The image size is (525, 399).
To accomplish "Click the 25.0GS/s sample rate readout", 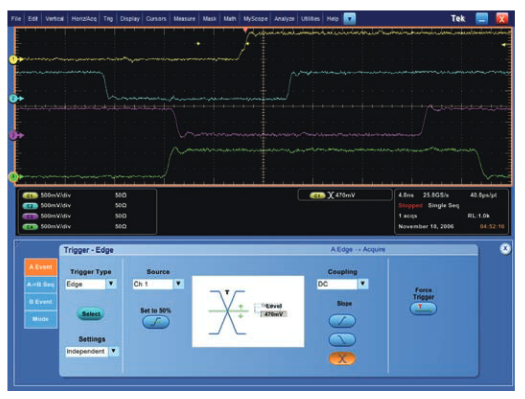I will [x=436, y=195].
